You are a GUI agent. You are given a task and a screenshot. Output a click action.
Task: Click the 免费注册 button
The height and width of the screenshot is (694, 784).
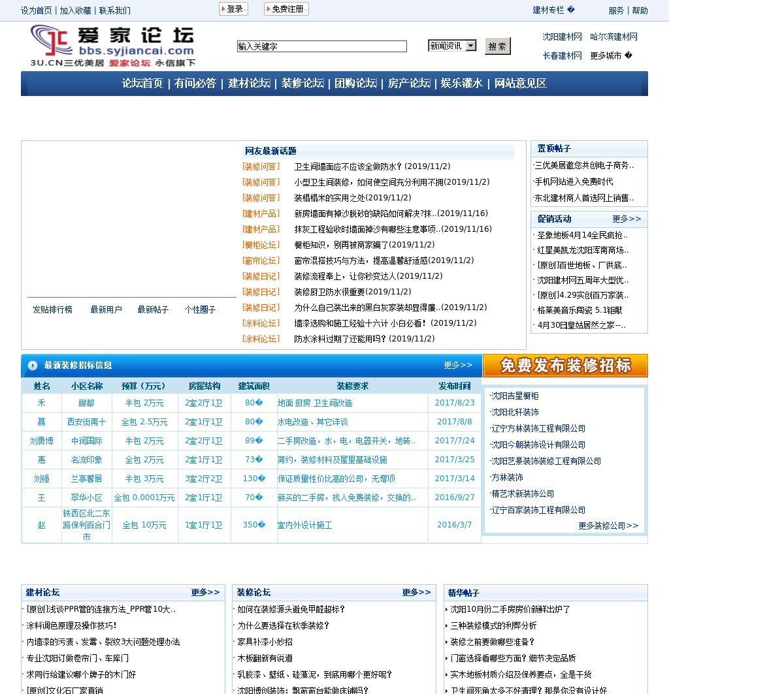[x=286, y=9]
